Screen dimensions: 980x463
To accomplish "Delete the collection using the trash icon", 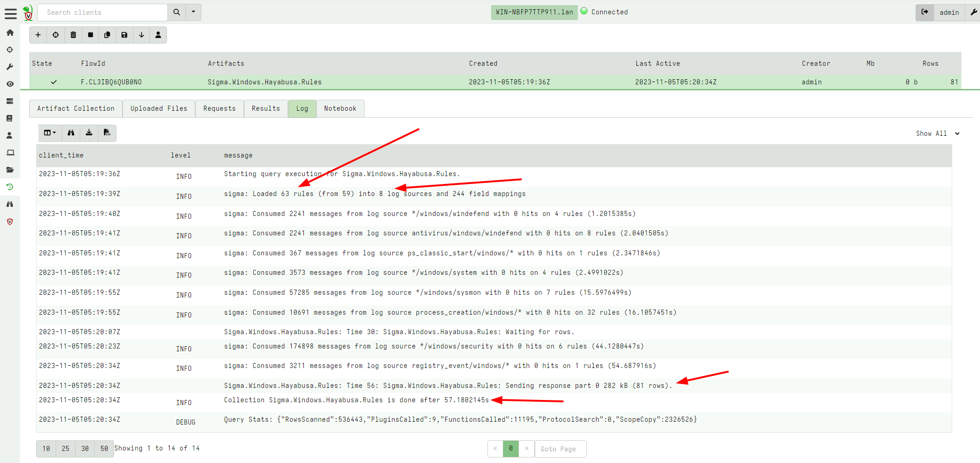I will 73,35.
